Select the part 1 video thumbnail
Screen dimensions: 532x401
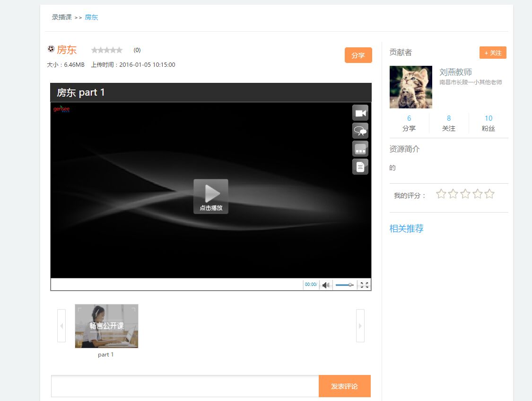pos(106,326)
